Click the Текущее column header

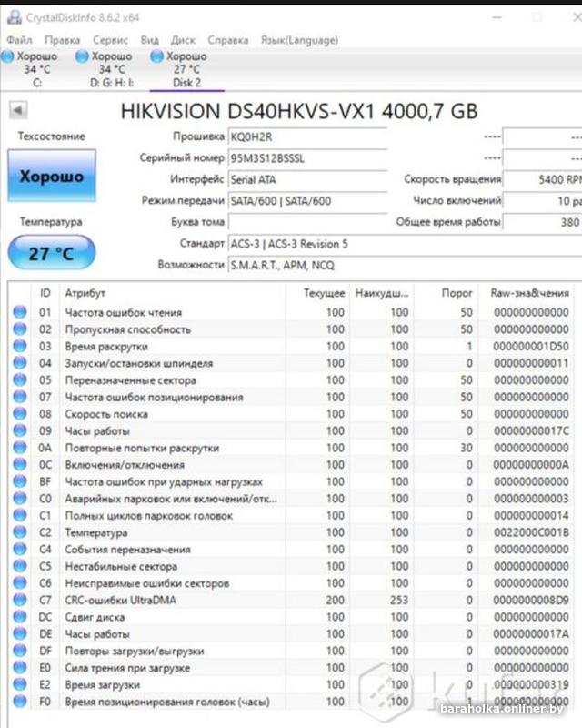324,293
